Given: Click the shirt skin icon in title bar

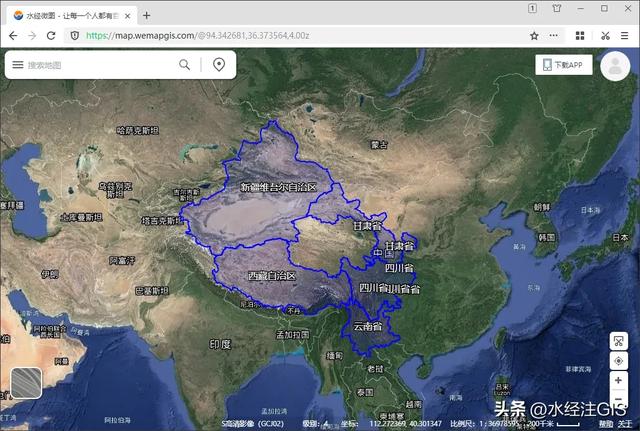Looking at the screenshot, I should (557, 8).
